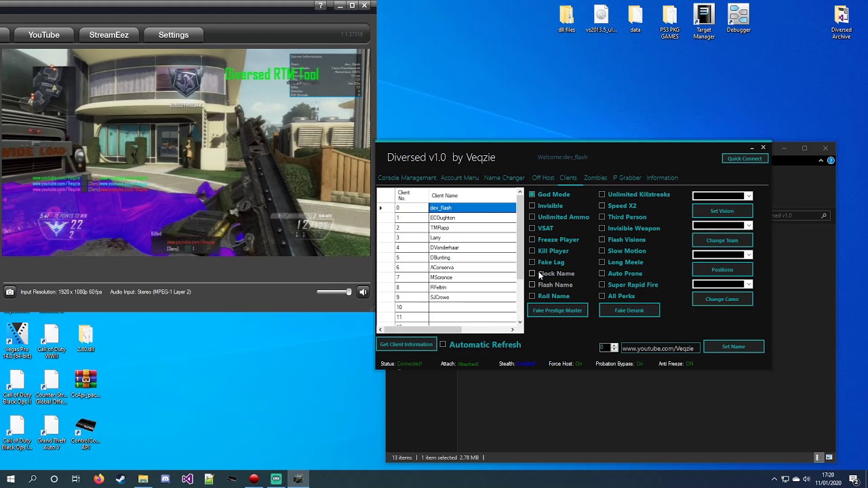
Task: Open Call of Duty WWII shortcut
Action: (52, 340)
